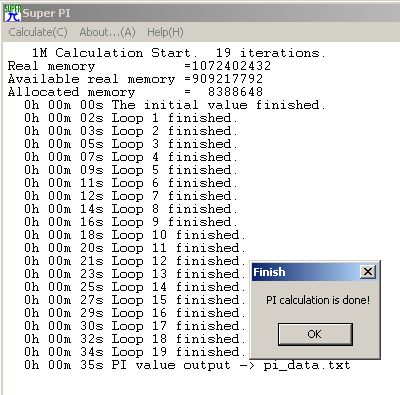Click 'The initial value finished.' line
Screen dimensions: 400x395
point(175,105)
